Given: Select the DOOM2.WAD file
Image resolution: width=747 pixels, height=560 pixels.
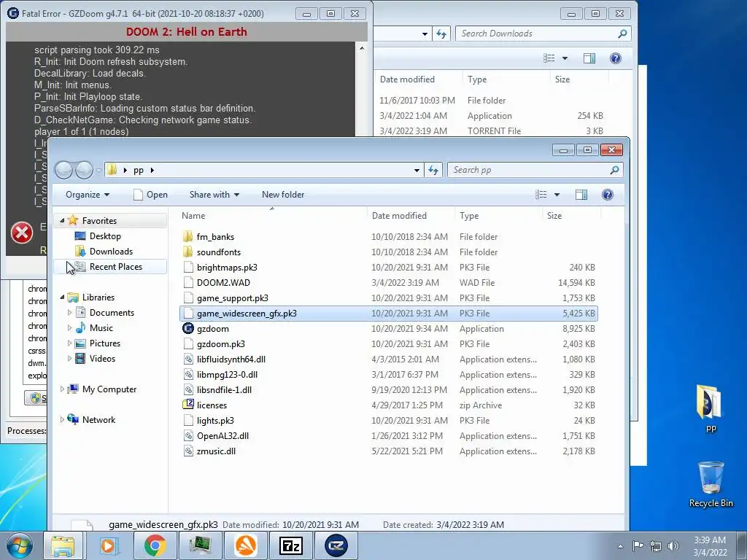Looking at the screenshot, I should coord(388,282).
